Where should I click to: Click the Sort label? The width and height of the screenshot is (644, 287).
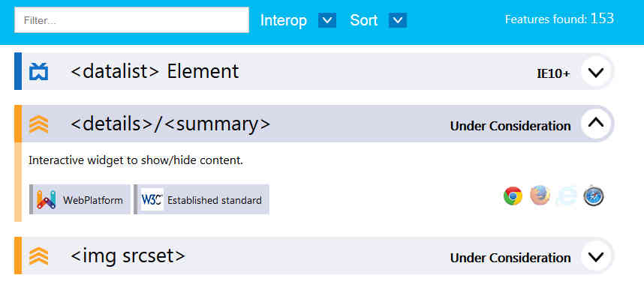pyautogui.click(x=363, y=20)
